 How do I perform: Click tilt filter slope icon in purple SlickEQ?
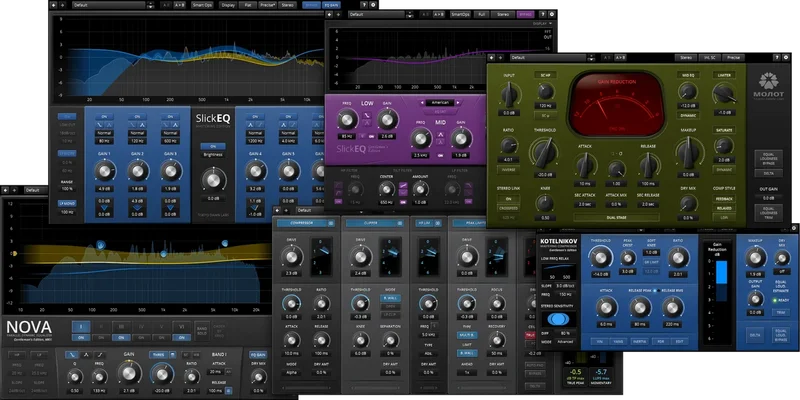click(403, 185)
